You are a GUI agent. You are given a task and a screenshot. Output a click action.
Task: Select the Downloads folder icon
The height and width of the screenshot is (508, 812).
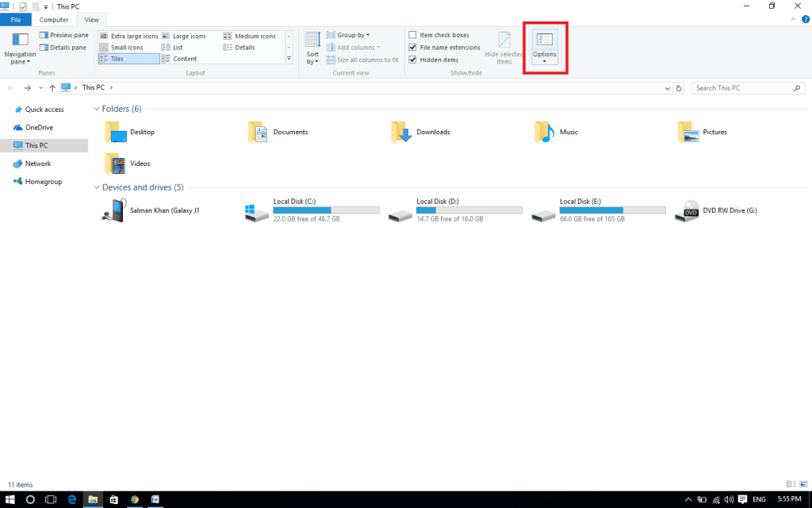(402, 132)
